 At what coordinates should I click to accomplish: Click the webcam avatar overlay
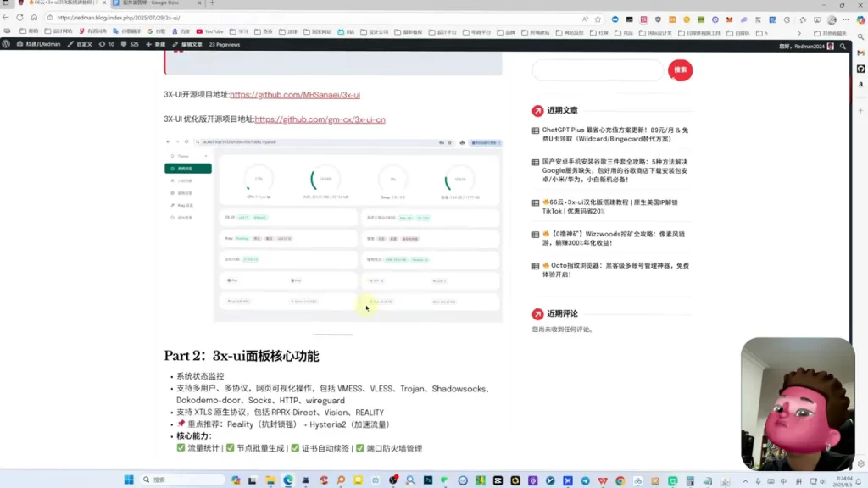click(798, 404)
